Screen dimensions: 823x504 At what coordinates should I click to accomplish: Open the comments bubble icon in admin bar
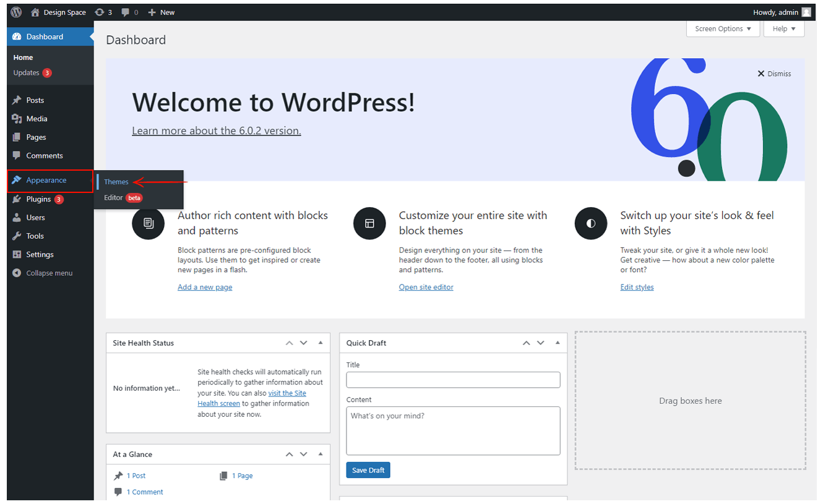tap(126, 12)
